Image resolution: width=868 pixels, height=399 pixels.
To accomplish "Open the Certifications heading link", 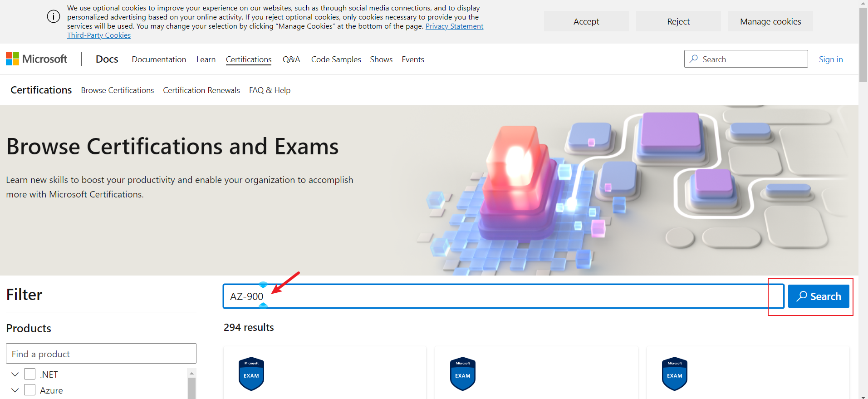I will pos(41,90).
